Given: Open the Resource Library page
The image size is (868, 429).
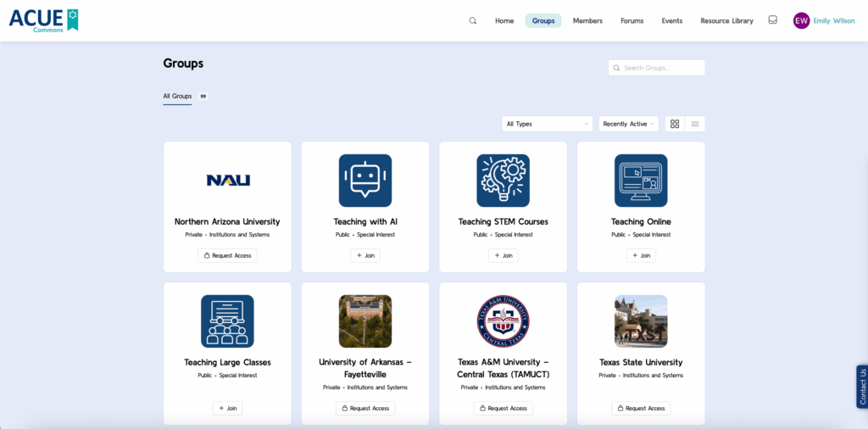Looking at the screenshot, I should tap(726, 21).
